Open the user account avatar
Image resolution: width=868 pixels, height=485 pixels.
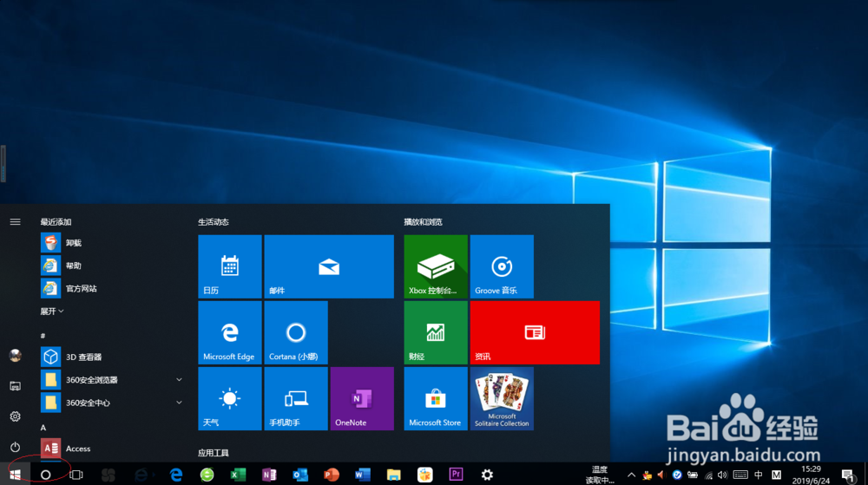tap(15, 356)
